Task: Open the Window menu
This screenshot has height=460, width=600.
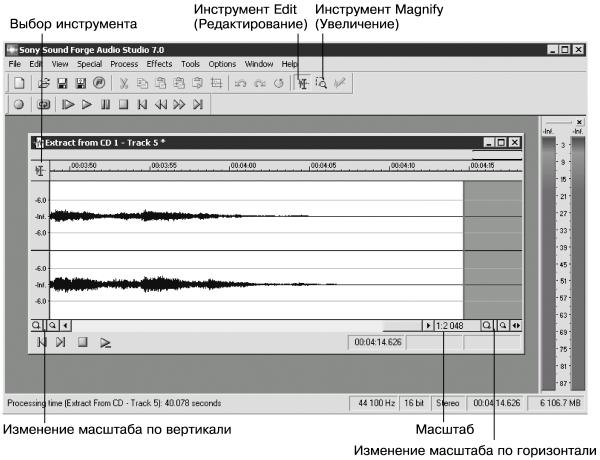Action: coord(259,64)
